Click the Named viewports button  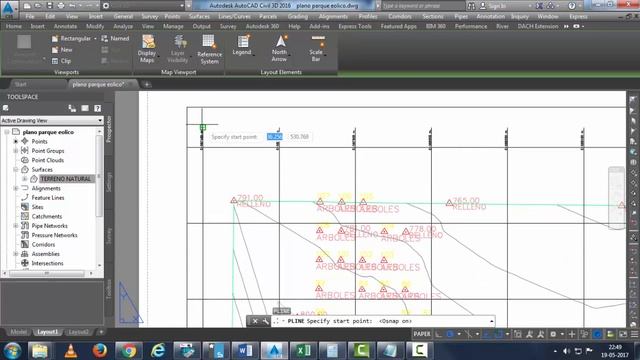pos(115,38)
